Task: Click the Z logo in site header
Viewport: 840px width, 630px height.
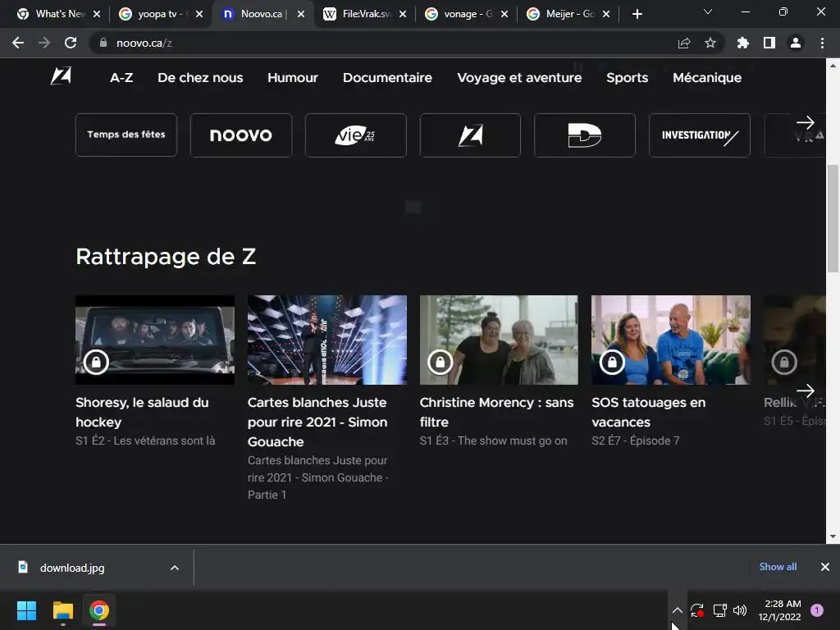Action: 61,76
